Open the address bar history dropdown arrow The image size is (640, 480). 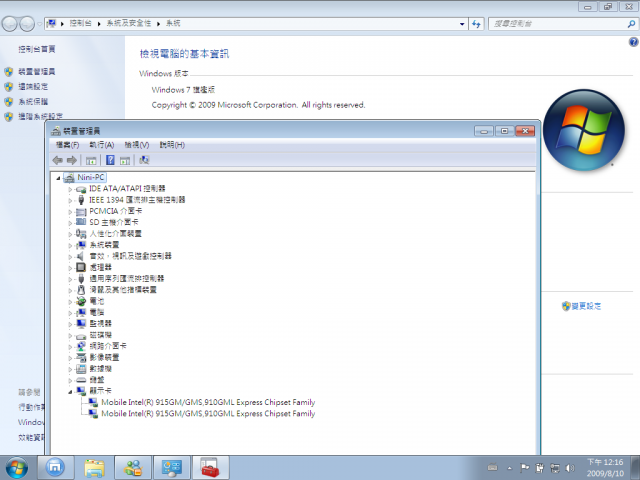[462, 24]
